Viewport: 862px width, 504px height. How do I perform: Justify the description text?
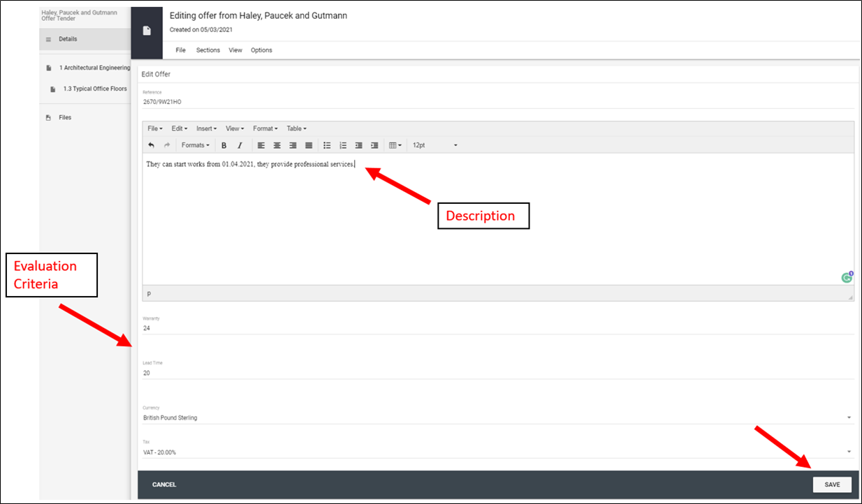(x=309, y=145)
